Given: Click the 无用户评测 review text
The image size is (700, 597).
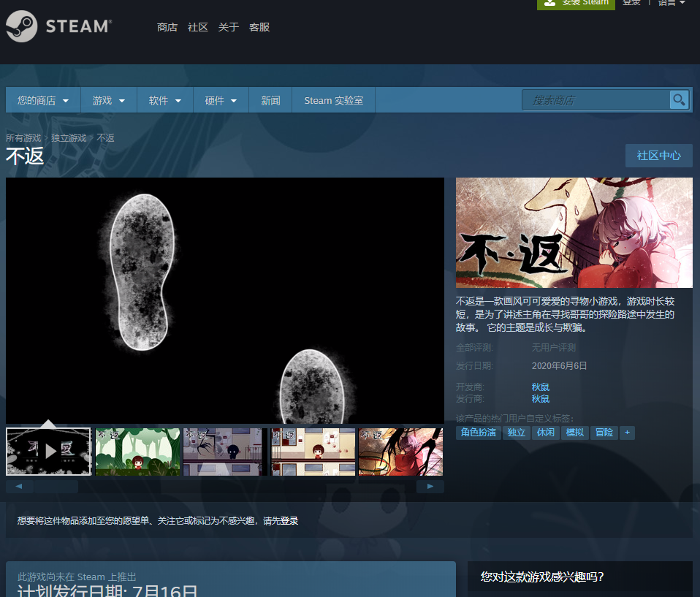Looking at the screenshot, I should click(x=554, y=347).
